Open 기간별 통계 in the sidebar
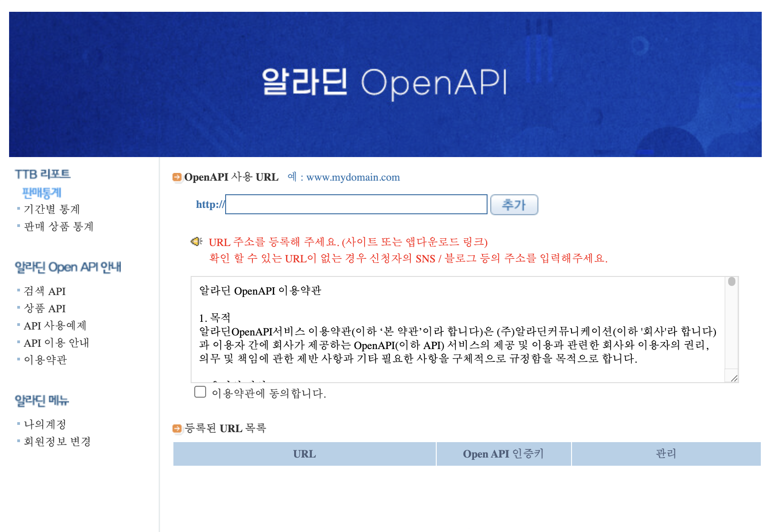This screenshot has width=769, height=532. click(52, 209)
